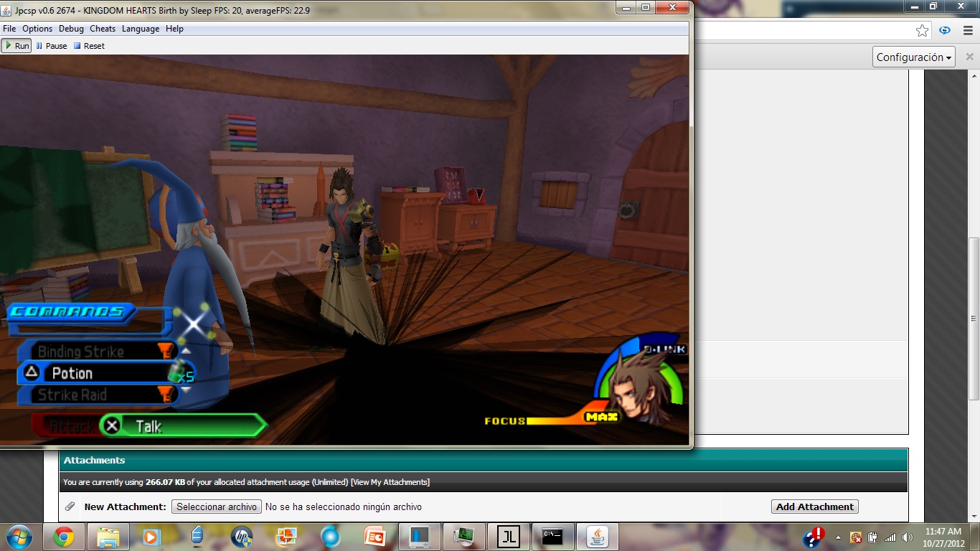Screen dimensions: 980x551
Task: Open the Language menu in Jpcsp
Action: [x=141, y=29]
